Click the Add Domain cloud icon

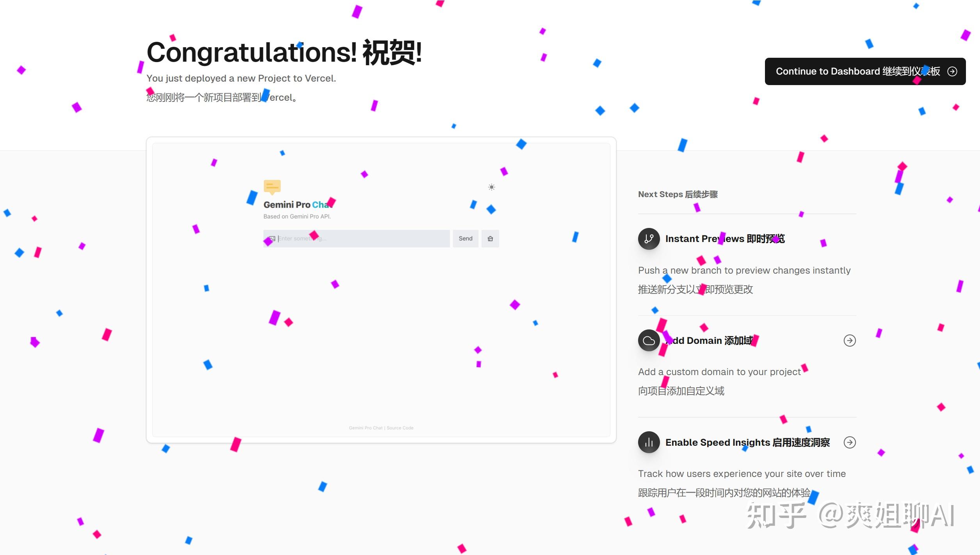[649, 340]
